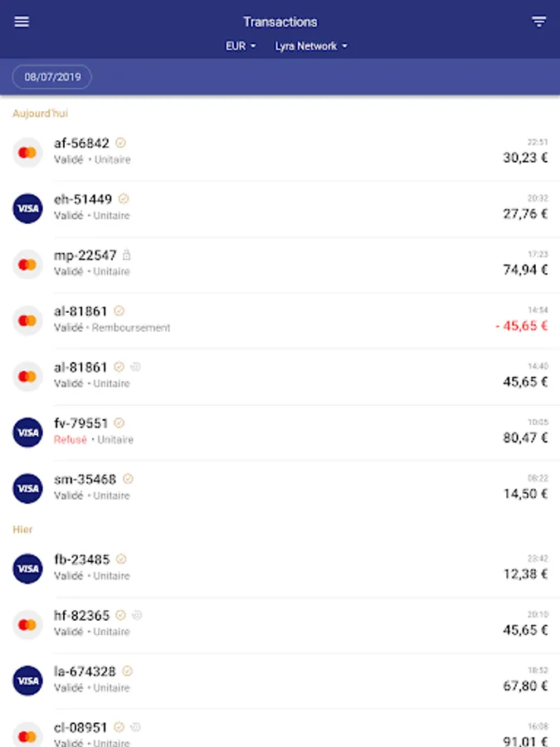Open the al-81861 Remboursement transaction
This screenshot has width=560, height=747.
pos(280,320)
